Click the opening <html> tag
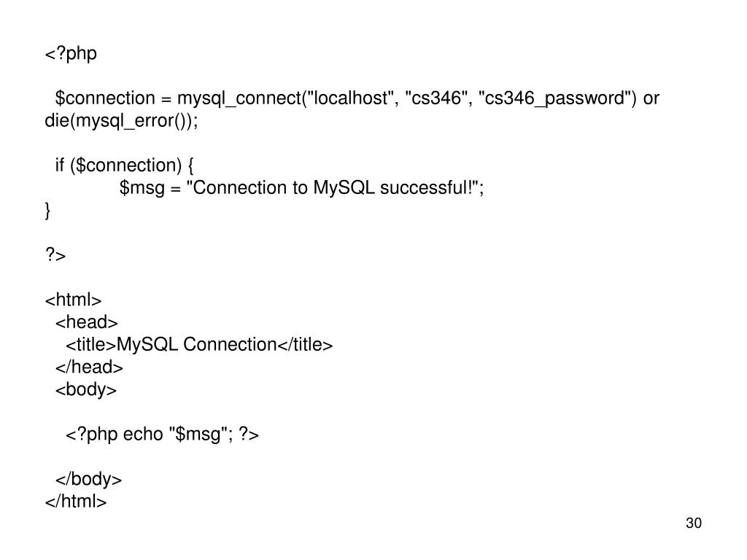 (74, 300)
